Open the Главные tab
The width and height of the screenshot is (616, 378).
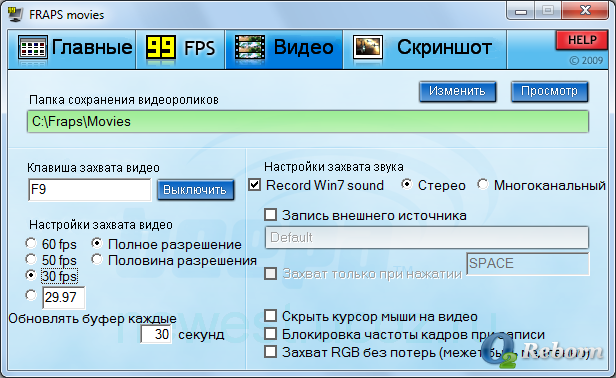72,50
